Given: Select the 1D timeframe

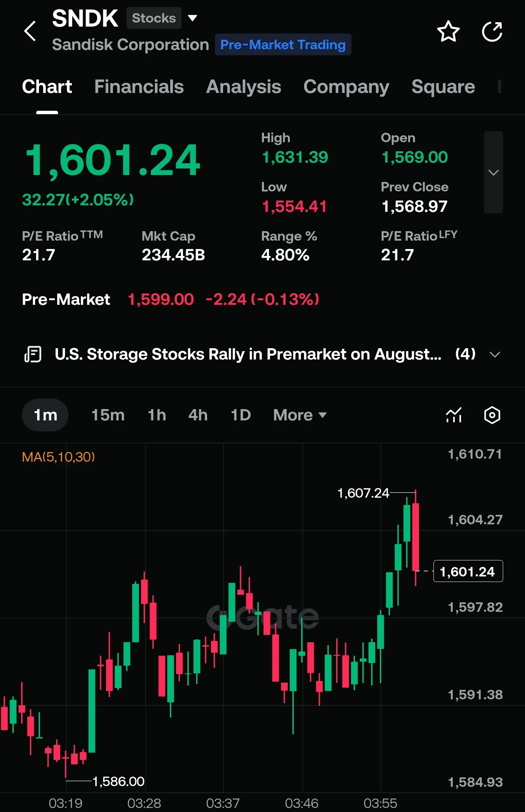Looking at the screenshot, I should pos(241,415).
